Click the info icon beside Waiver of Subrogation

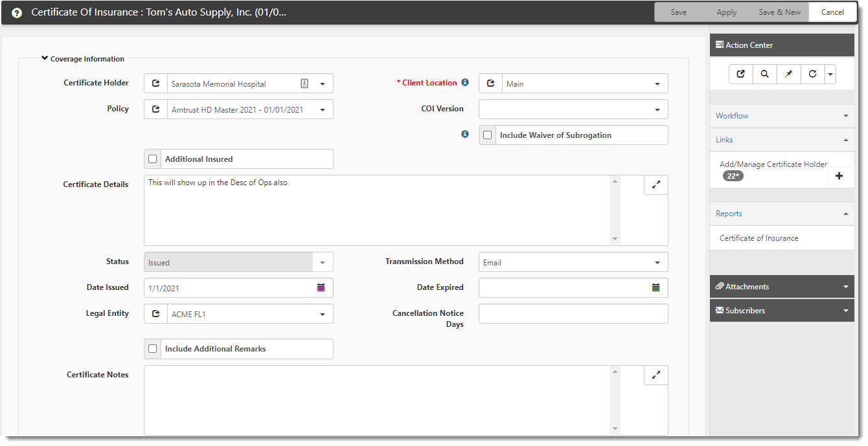coord(464,135)
